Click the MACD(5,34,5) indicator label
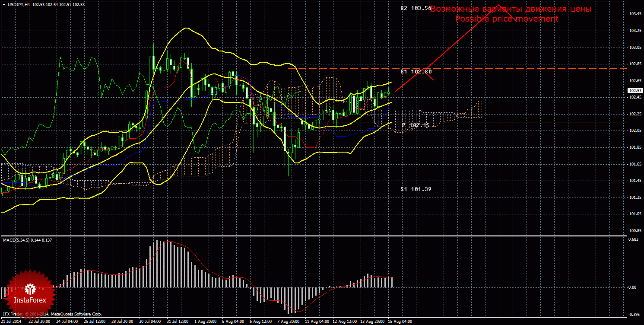Screen dimensions: 644x325 pyautogui.click(x=16, y=239)
